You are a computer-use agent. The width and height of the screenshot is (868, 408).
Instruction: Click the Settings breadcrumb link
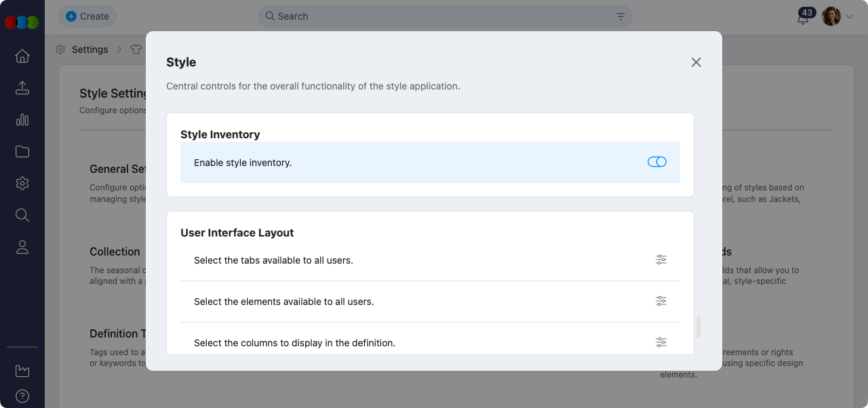coord(90,49)
